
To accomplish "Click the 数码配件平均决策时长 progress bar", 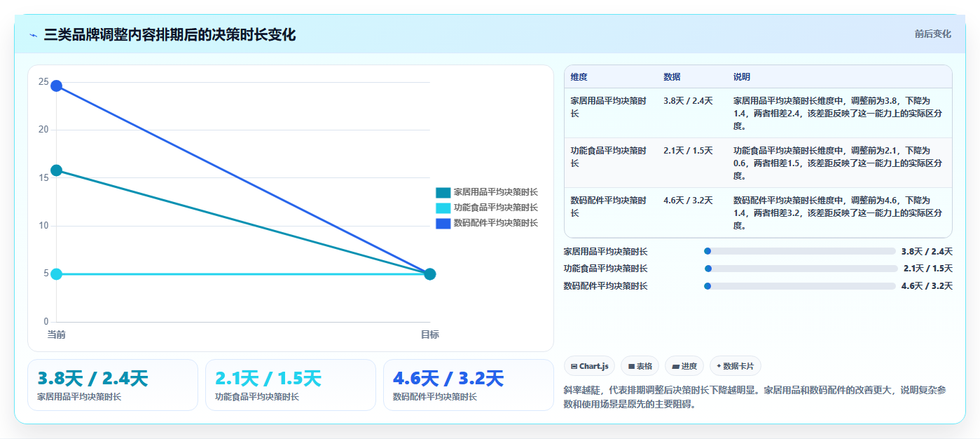I will pos(800,286).
